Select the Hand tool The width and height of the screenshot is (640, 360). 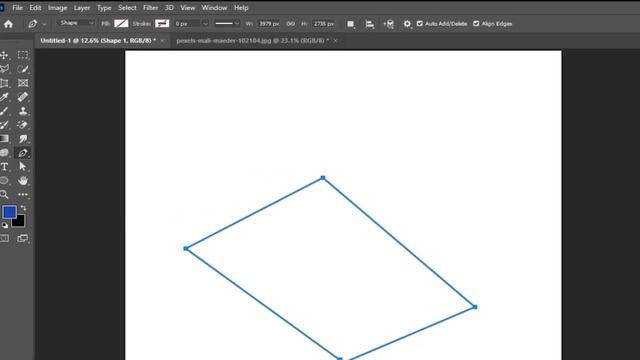pos(23,180)
